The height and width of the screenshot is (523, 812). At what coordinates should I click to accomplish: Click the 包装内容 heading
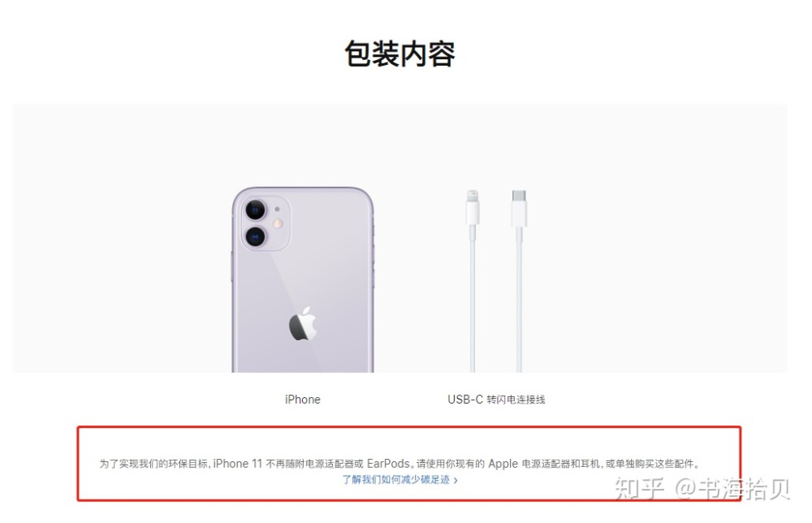point(400,54)
